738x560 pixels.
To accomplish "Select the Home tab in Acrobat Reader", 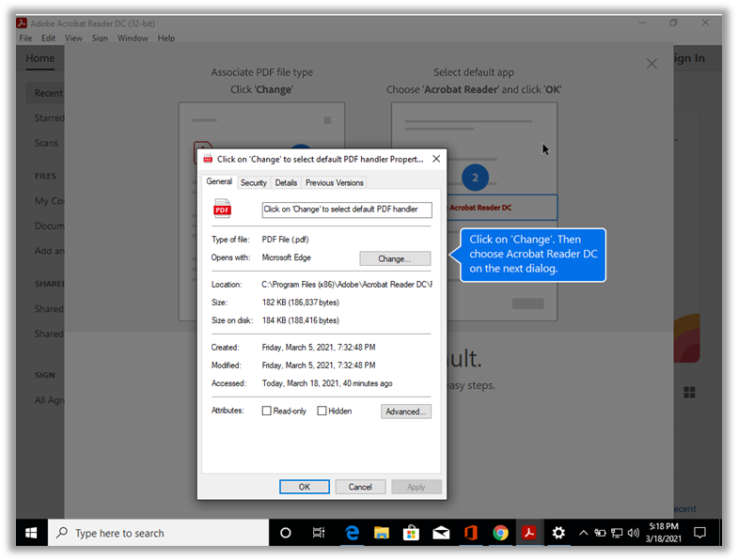I will click(40, 58).
